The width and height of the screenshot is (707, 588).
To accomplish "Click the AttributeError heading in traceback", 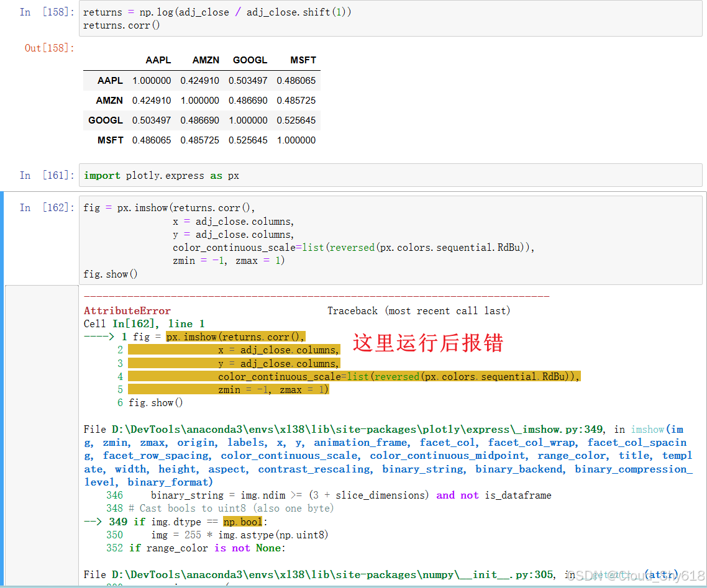I will pos(127,311).
